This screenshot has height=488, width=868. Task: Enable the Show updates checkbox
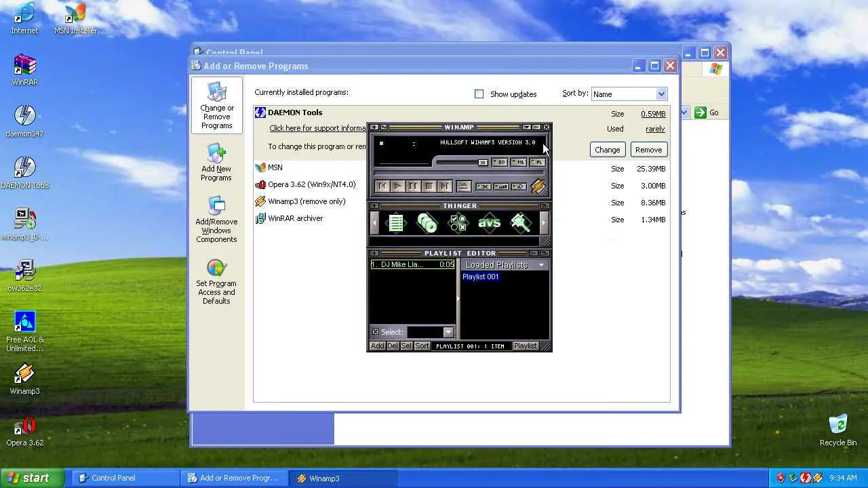[479, 94]
